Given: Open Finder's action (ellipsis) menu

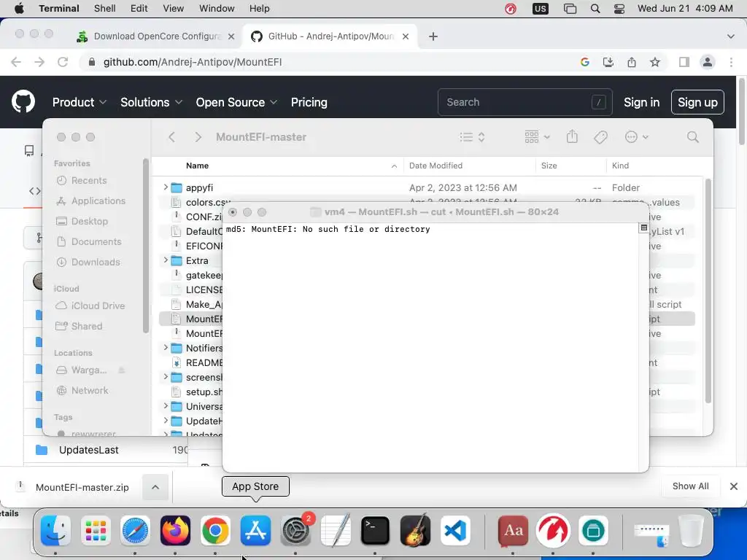Looking at the screenshot, I should [636, 137].
